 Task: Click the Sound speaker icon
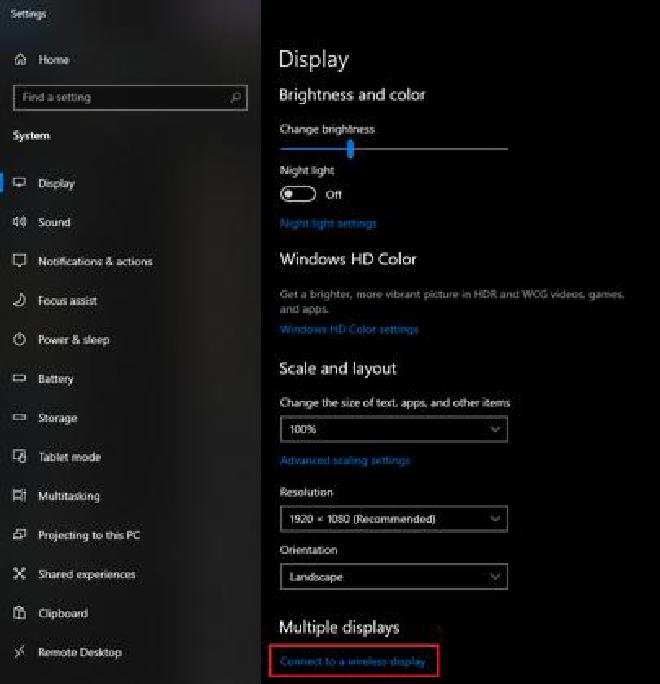19,222
